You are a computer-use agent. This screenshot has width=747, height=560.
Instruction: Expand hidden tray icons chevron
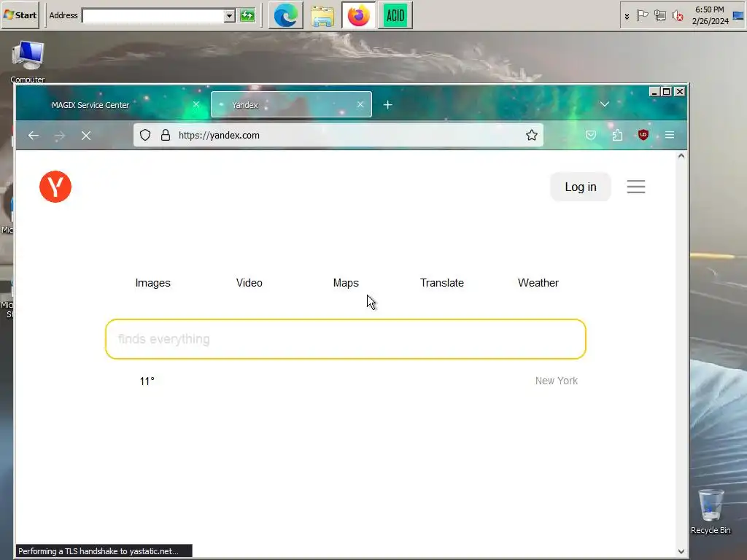pyautogui.click(x=627, y=16)
